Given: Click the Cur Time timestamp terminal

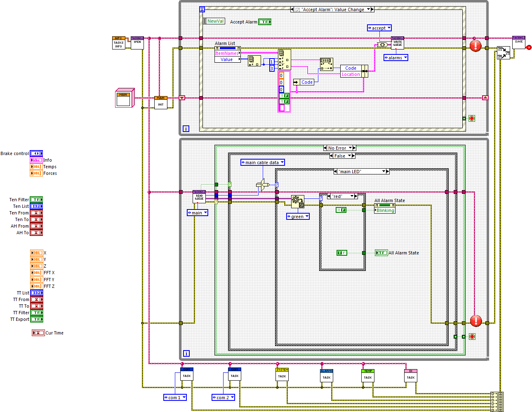Looking at the screenshot, I should coord(38,333).
